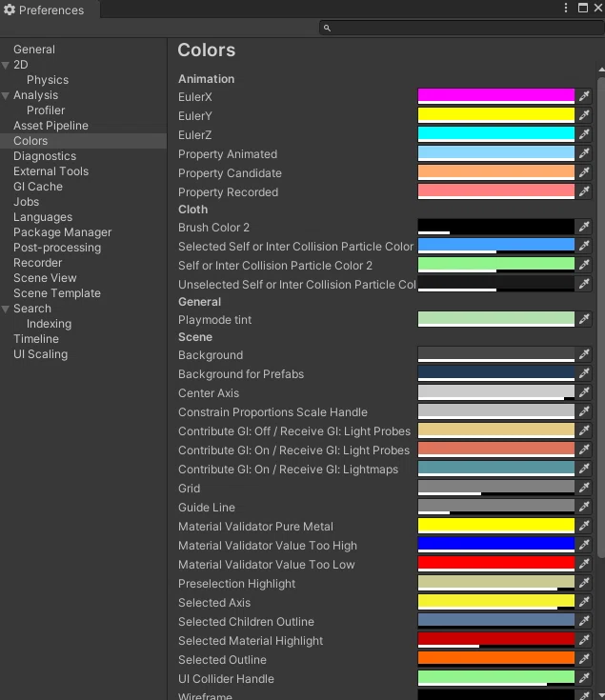Click scroll down arrow at bottom
This screenshot has height=700, width=605.
tap(601, 695)
